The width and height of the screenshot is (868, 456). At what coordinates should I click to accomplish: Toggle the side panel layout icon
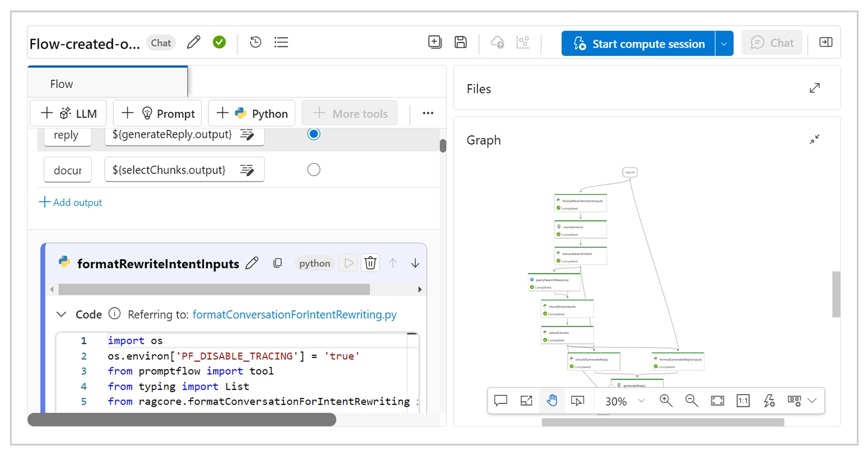(x=826, y=42)
